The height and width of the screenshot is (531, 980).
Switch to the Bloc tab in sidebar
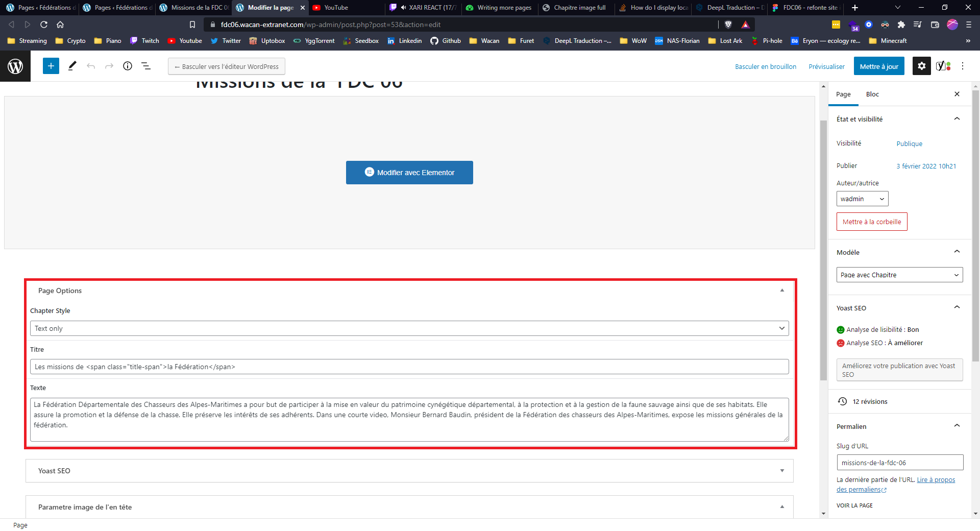click(x=872, y=94)
